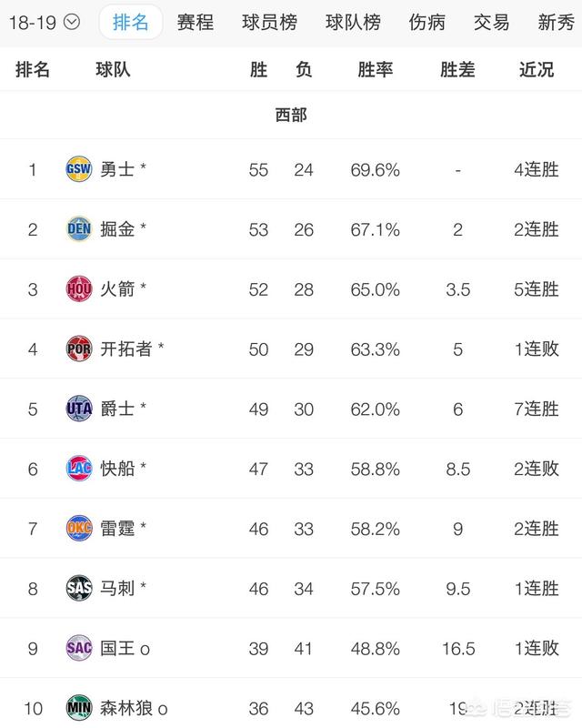Image resolution: width=582 pixels, height=728 pixels.
Task: Click the LAC Clippers team logo
Action: click(x=79, y=468)
